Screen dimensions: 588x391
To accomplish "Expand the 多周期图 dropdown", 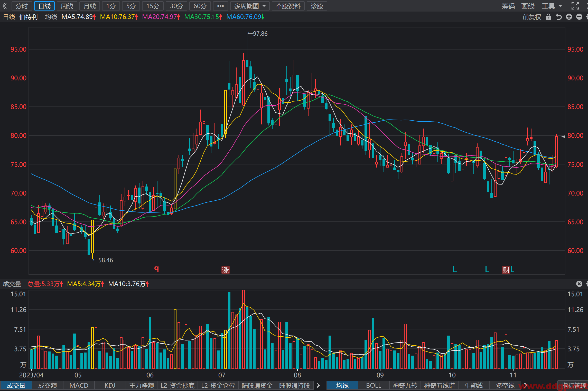I will pyautogui.click(x=250, y=6).
